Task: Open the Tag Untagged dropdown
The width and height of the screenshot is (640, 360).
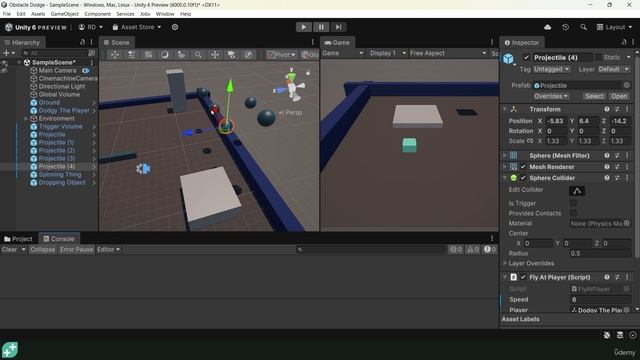Action: [551, 69]
